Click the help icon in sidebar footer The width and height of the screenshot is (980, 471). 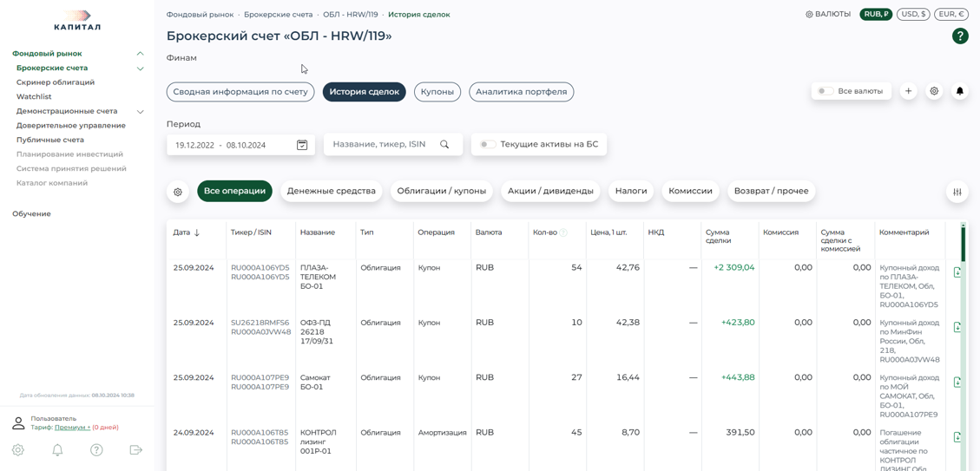96,450
